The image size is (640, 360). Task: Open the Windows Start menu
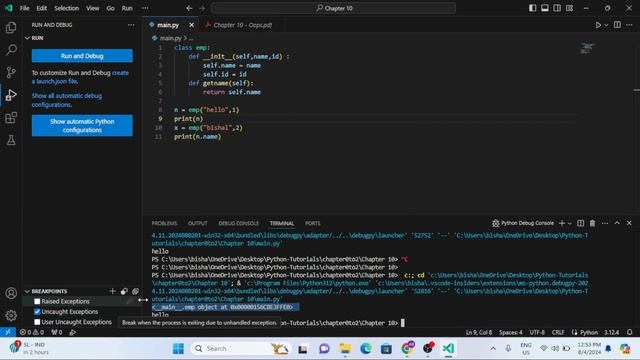point(178,349)
